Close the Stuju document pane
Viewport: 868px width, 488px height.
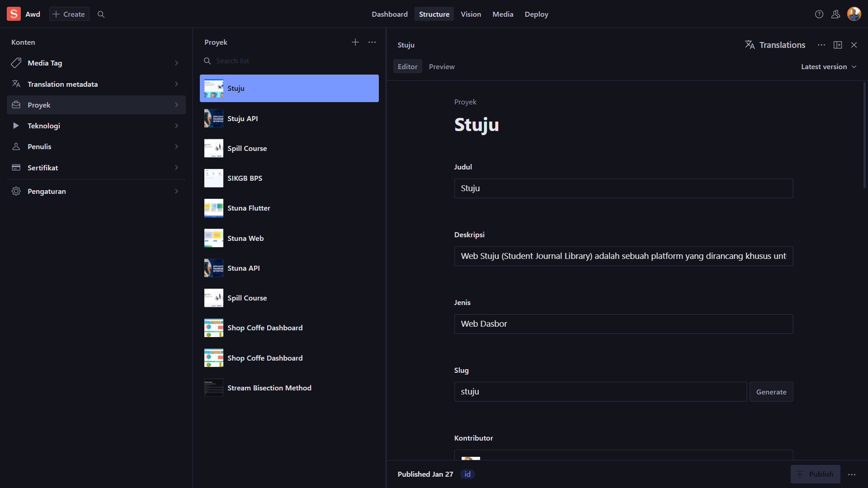pyautogui.click(x=854, y=45)
